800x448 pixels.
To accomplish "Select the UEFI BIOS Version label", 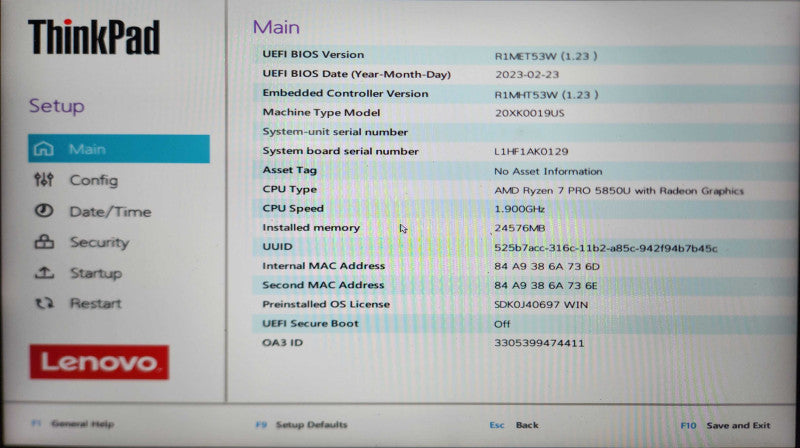I will tap(313, 55).
